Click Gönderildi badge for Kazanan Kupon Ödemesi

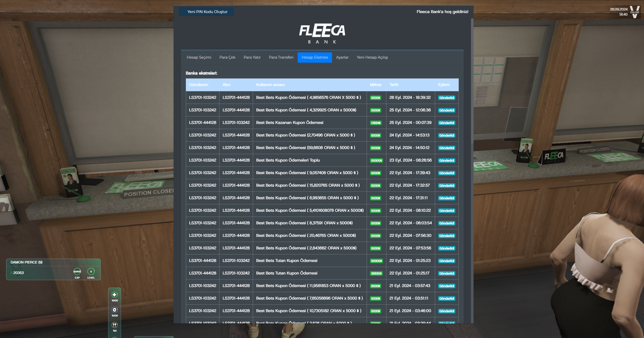tap(446, 123)
